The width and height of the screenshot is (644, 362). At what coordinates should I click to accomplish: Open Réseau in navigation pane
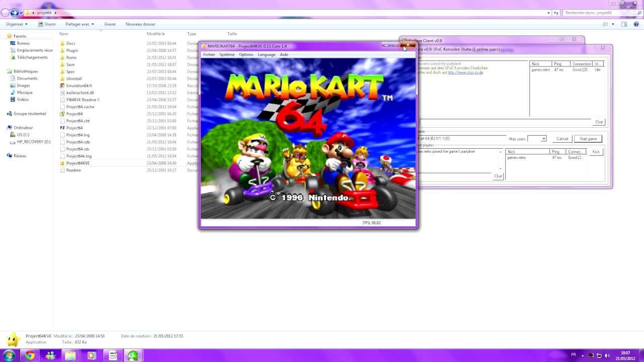pyautogui.click(x=20, y=156)
